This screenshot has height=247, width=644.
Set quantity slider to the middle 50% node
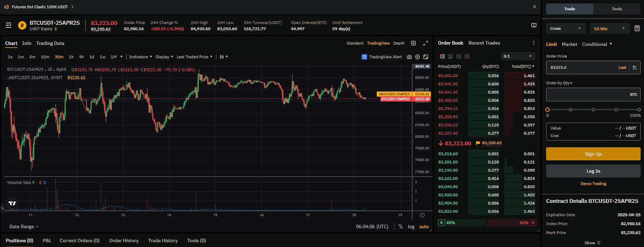tap(593, 110)
